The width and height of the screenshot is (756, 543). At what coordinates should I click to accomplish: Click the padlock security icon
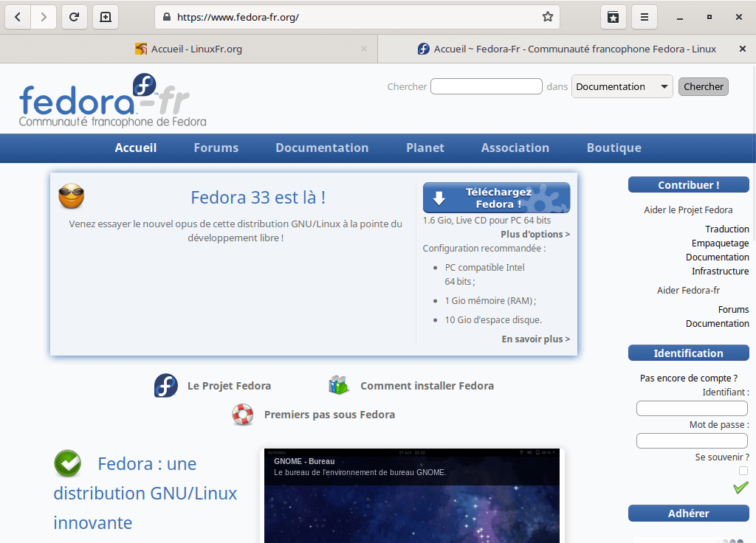[167, 17]
